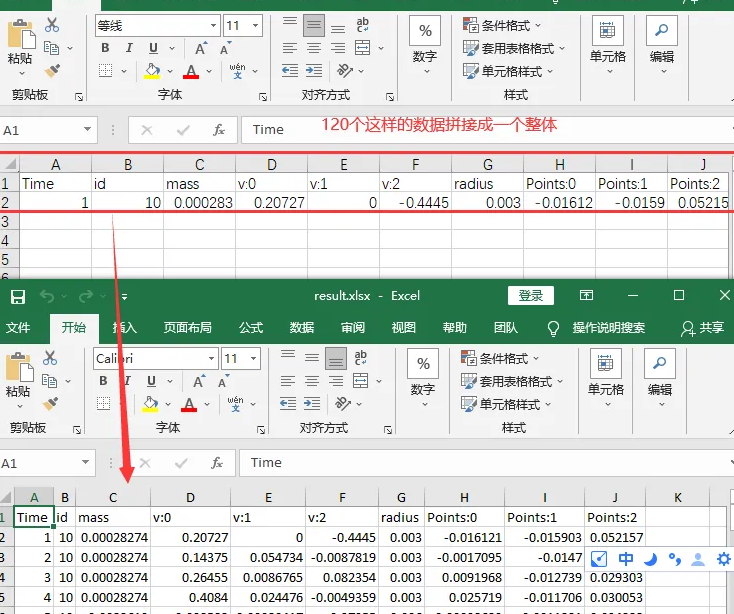Click the Copy icon in result.xlsx ribbon
734x614 pixels.
50,380
